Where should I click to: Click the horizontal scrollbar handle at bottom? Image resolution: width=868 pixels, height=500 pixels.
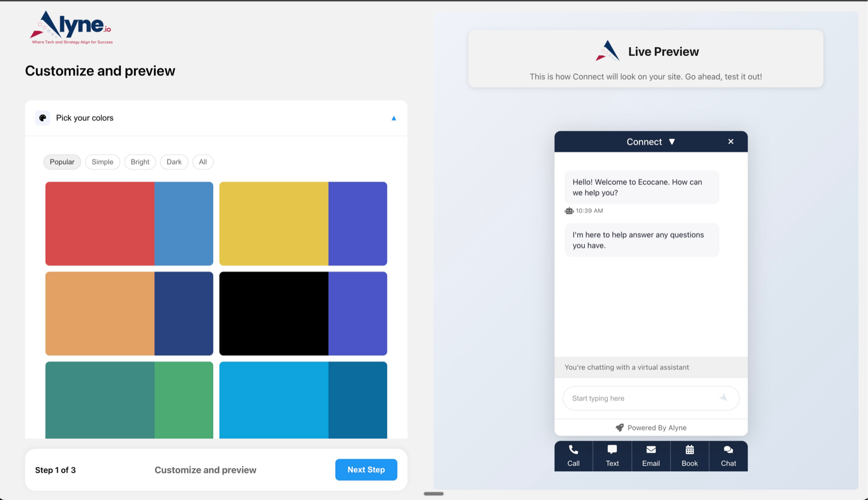(433, 493)
